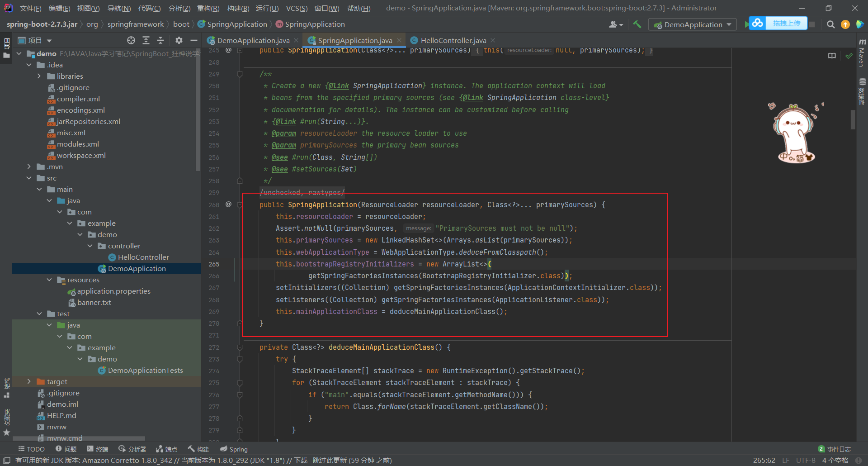The width and height of the screenshot is (868, 466).
Task: Click the green inspection checkmark icon
Action: click(x=849, y=56)
